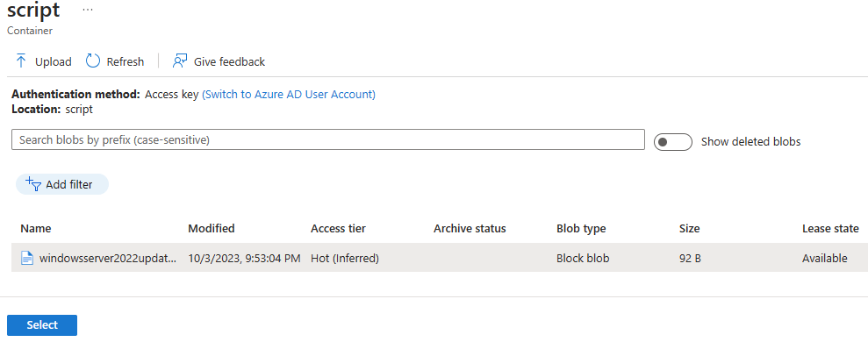
Task: Toggle Show deleted blobs switch
Action: tap(673, 142)
